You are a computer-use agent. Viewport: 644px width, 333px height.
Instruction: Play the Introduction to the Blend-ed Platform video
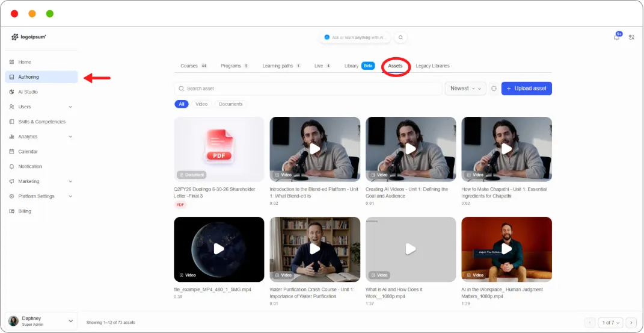click(x=314, y=149)
